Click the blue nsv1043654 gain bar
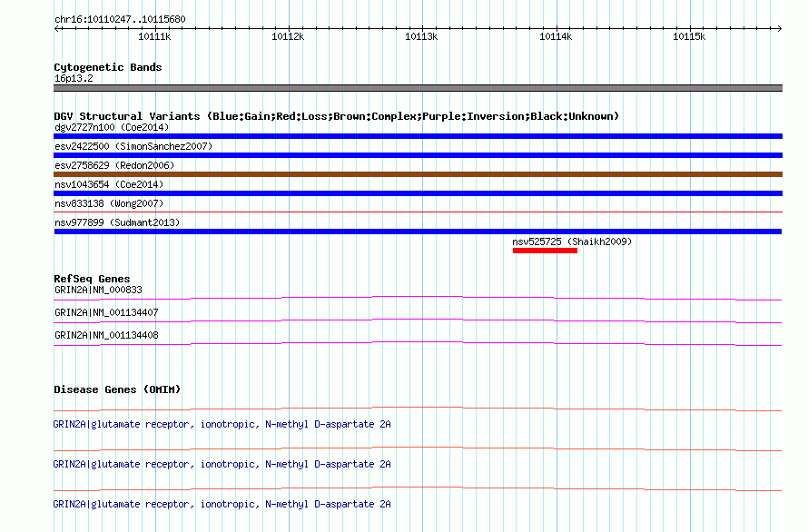This screenshot has height=532, width=808. (418, 193)
